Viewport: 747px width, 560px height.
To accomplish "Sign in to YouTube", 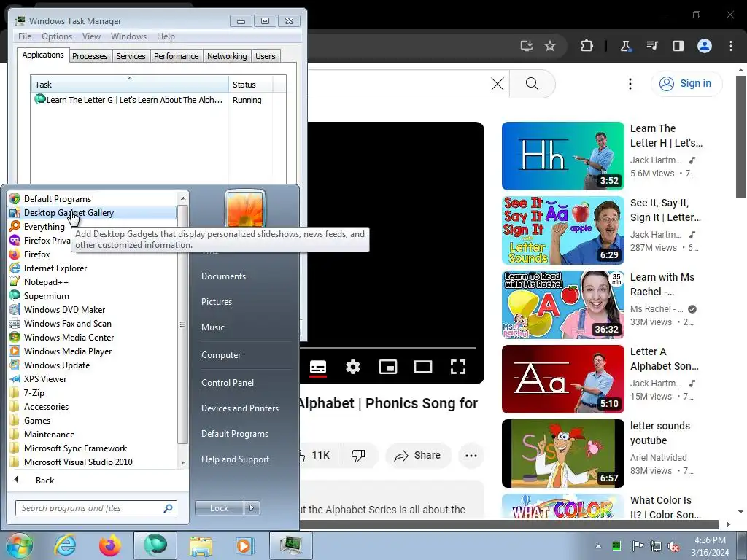I will [x=686, y=84].
